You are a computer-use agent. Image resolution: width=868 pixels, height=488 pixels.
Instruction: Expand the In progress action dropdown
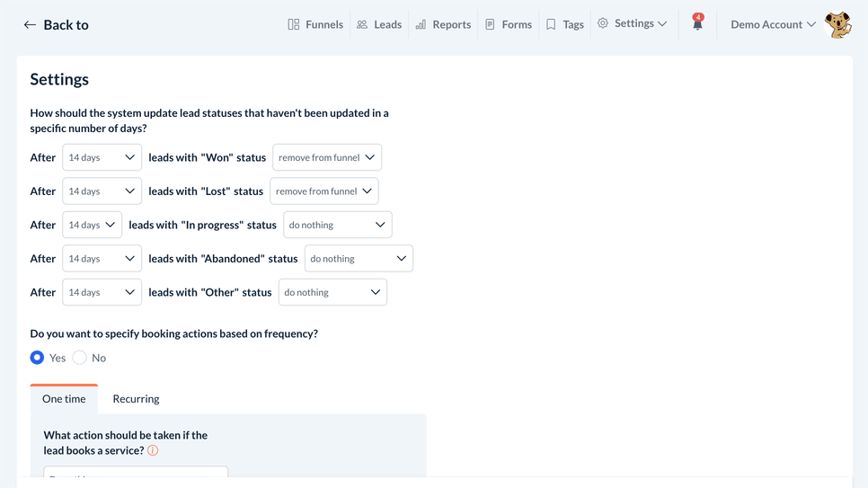point(337,225)
